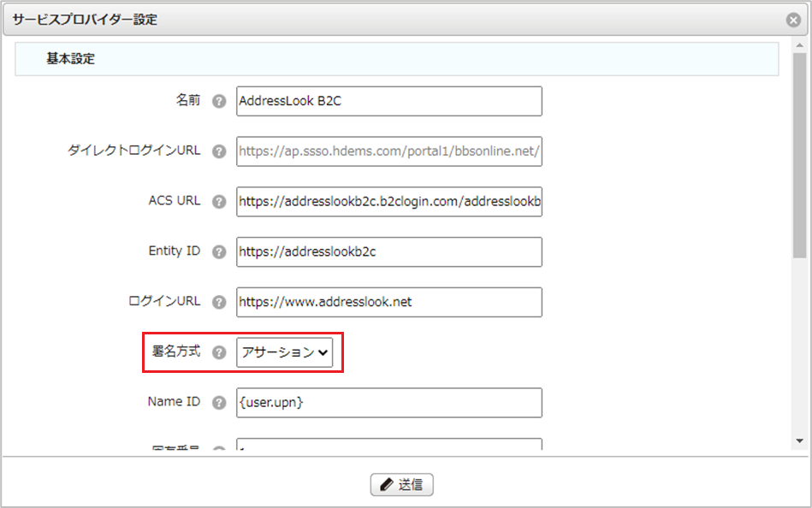Click help icon next to Name ID

point(219,402)
